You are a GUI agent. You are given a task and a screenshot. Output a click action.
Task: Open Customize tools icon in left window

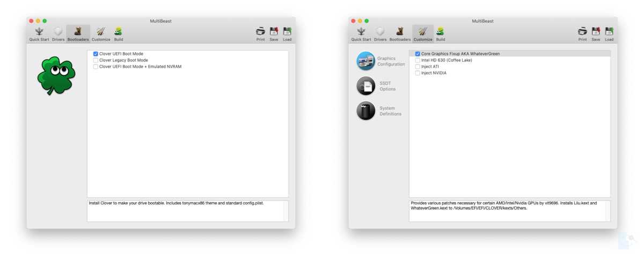[101, 33]
